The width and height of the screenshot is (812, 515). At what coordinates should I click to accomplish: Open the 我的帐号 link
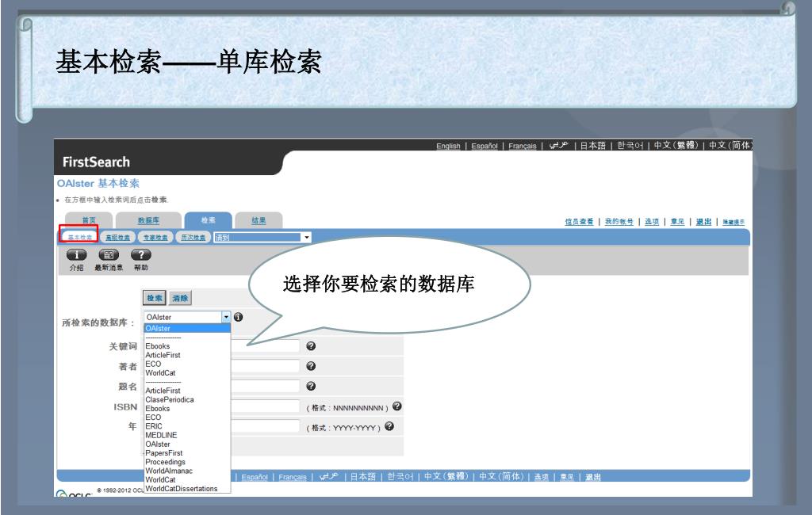(x=619, y=222)
